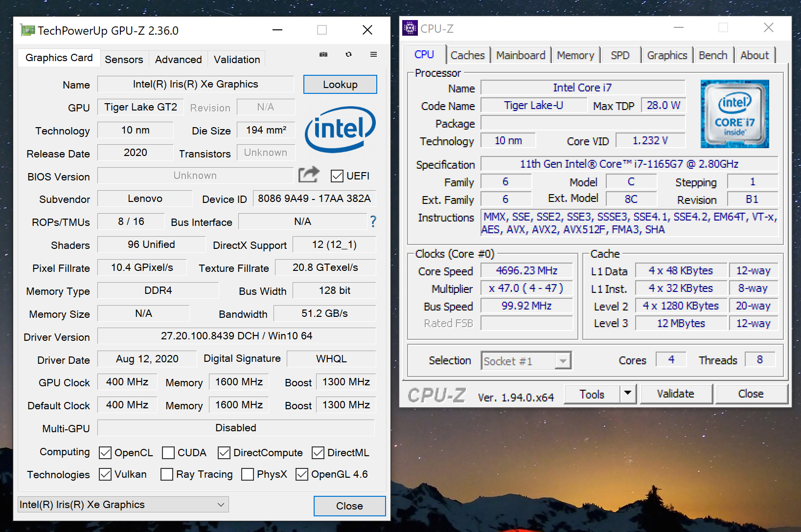Click the GPU-Z title bar app icon
The image size is (801, 532).
click(x=28, y=30)
